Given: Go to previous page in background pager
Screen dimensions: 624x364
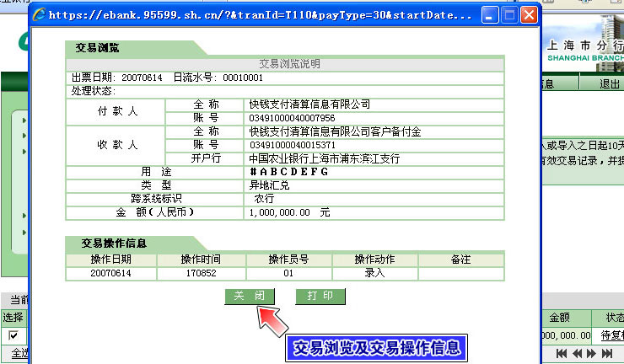Looking at the screenshot, I should [577, 353].
